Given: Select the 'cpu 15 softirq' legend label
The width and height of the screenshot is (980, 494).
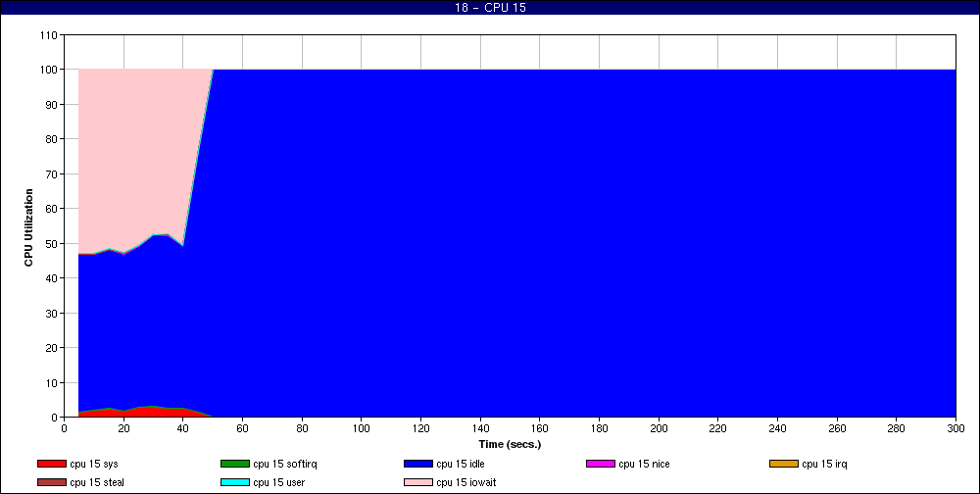Looking at the screenshot, I should pyautogui.click(x=285, y=464).
